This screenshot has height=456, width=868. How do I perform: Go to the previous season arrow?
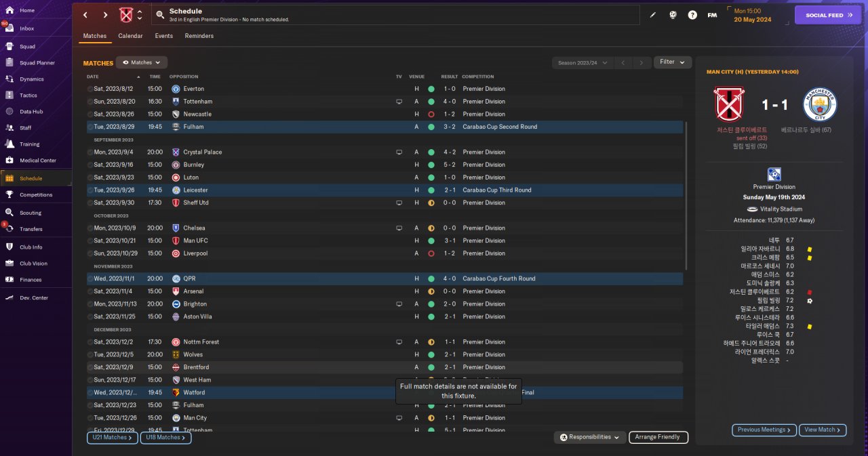point(623,62)
